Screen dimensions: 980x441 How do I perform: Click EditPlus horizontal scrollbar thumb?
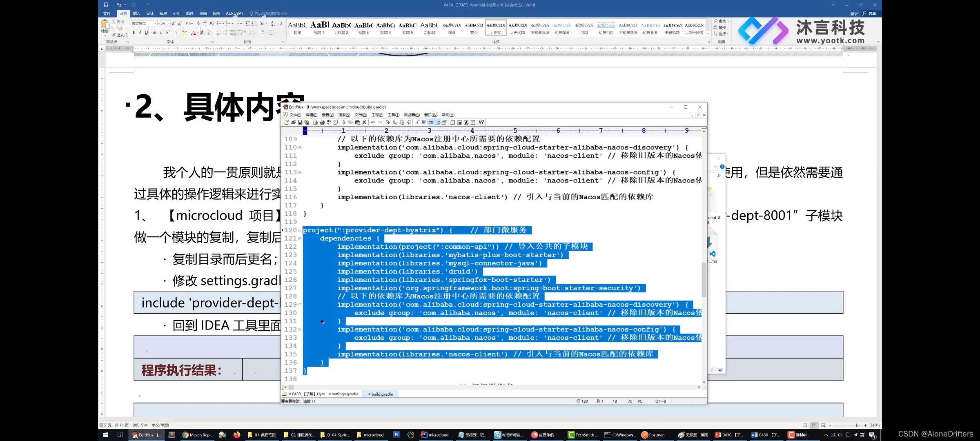291,387
